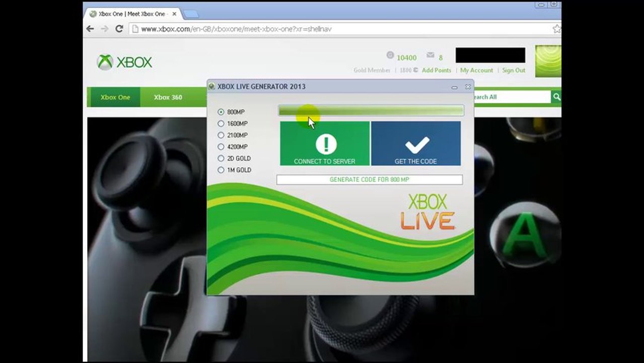
Task: Open the Xbox One navigation tab
Action: (115, 97)
